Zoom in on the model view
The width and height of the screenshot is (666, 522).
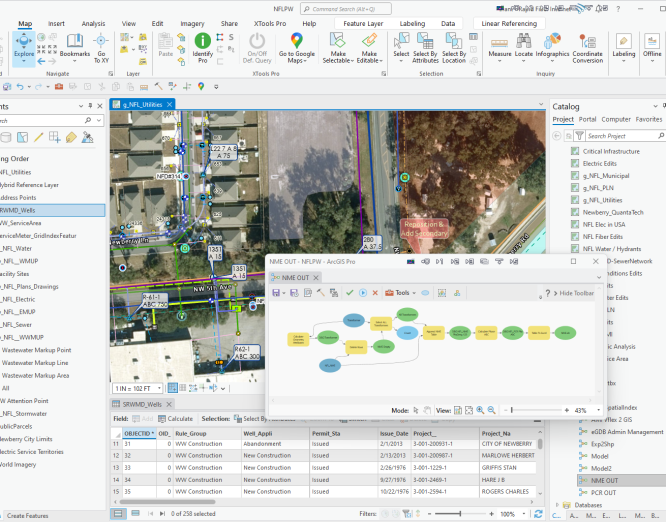tap(480, 410)
